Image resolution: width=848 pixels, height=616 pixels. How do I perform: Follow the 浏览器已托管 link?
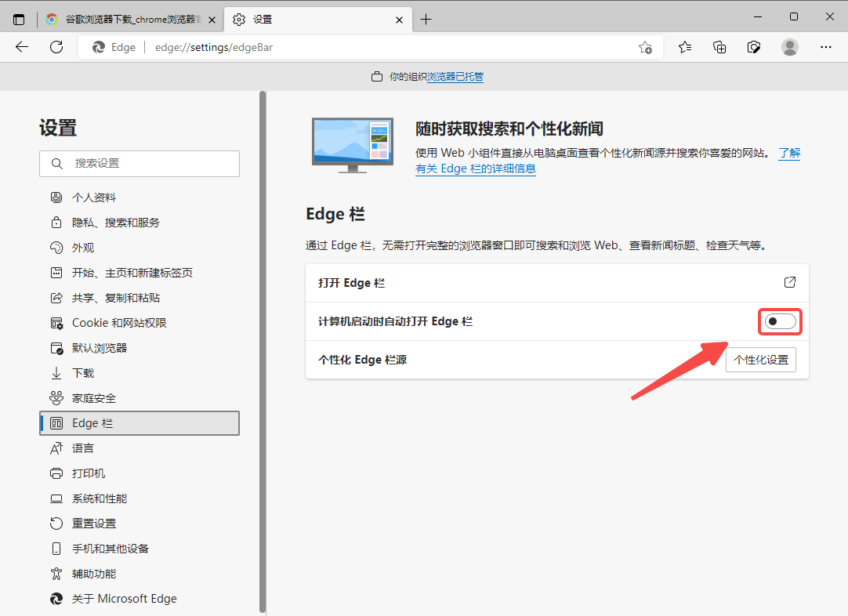[x=458, y=76]
